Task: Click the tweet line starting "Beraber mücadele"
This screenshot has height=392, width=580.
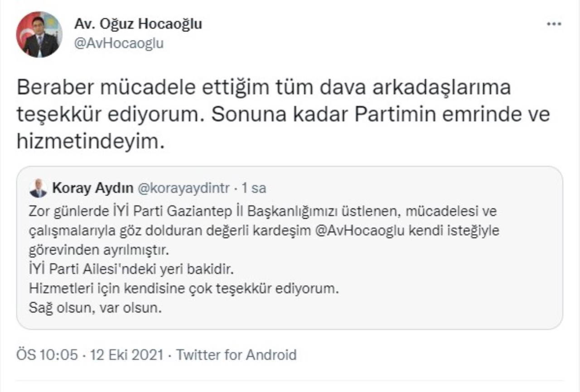Action: [264, 88]
